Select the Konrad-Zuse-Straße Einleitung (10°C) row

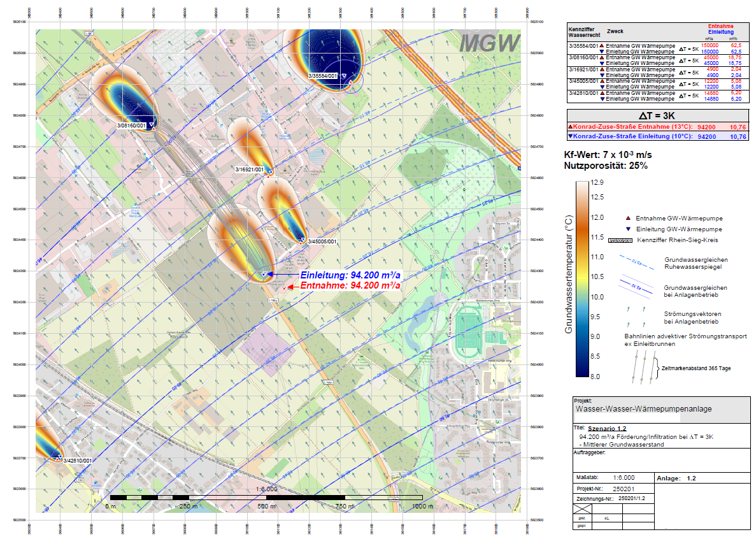(657, 136)
